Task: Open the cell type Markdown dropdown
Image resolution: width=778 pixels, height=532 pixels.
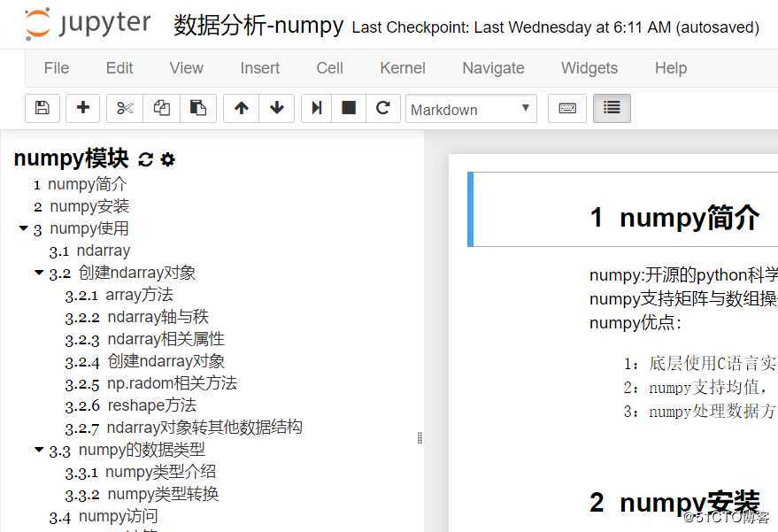Action: pyautogui.click(x=471, y=108)
